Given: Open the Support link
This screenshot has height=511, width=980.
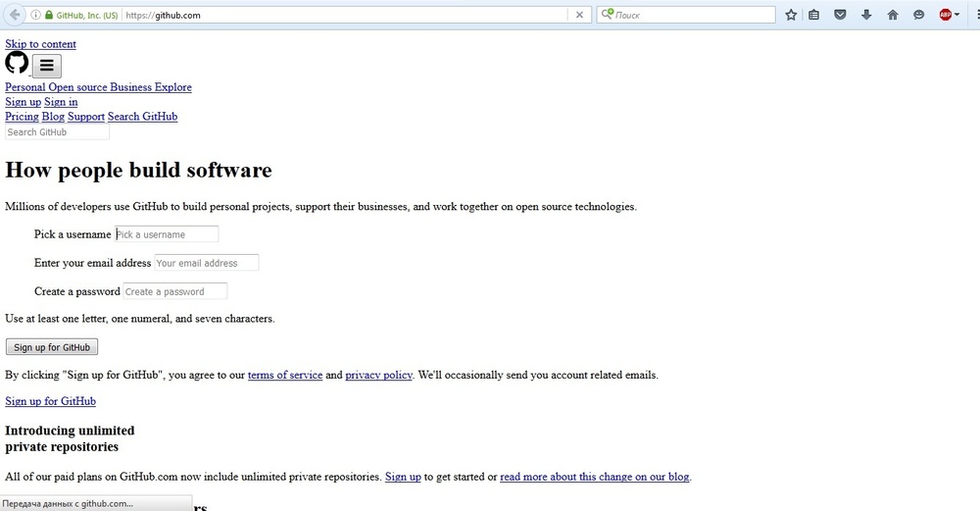Looking at the screenshot, I should (86, 117).
